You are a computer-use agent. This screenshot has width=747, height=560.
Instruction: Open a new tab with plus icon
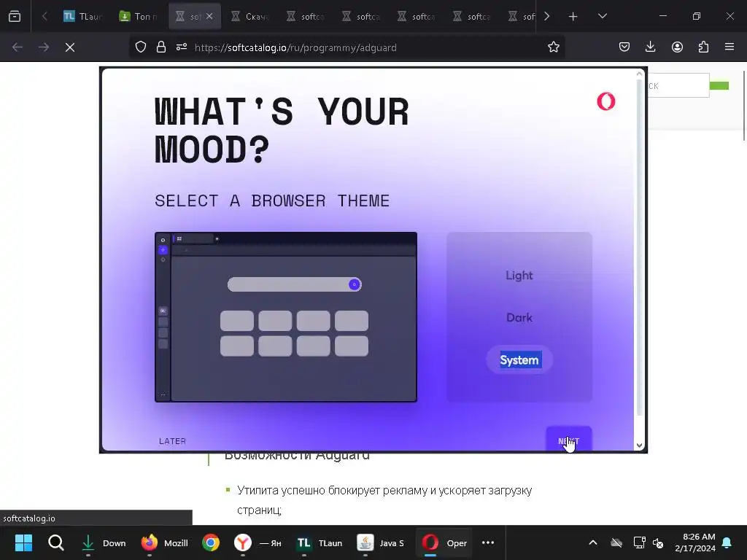click(573, 17)
